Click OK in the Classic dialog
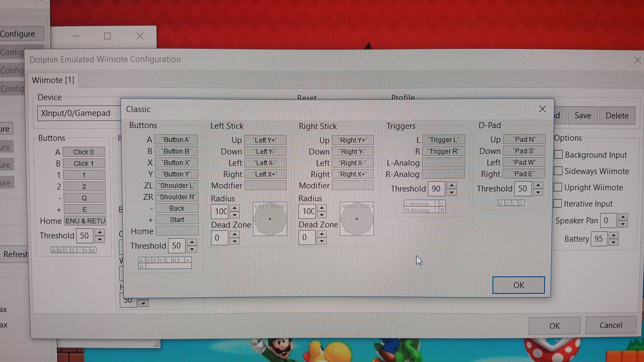 coord(519,285)
